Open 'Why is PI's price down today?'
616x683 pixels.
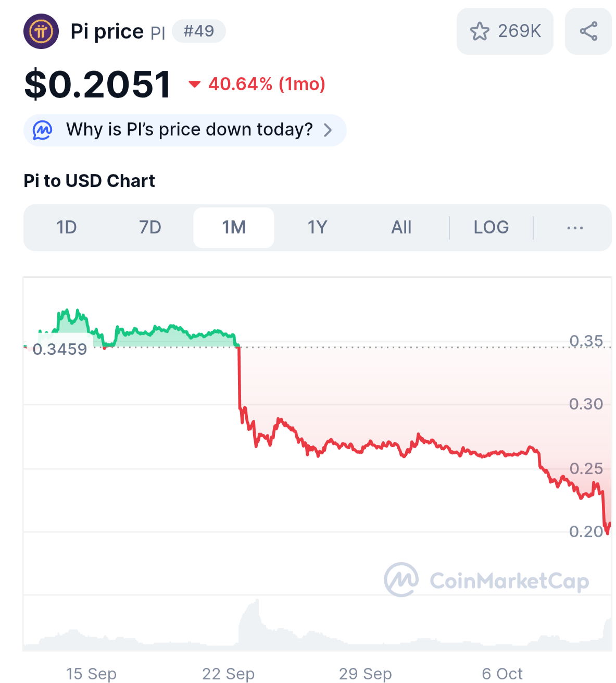[x=189, y=130]
